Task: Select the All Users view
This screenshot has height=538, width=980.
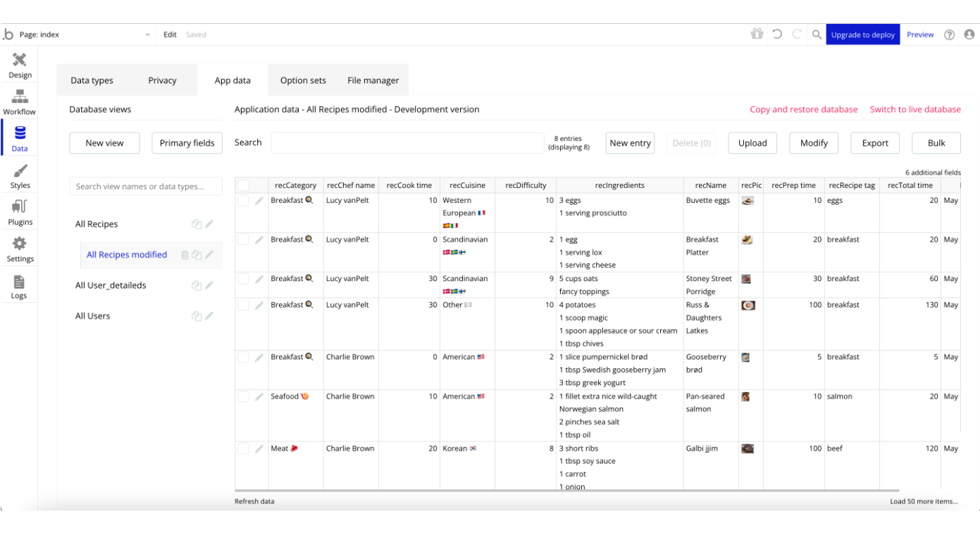Action: 93,316
